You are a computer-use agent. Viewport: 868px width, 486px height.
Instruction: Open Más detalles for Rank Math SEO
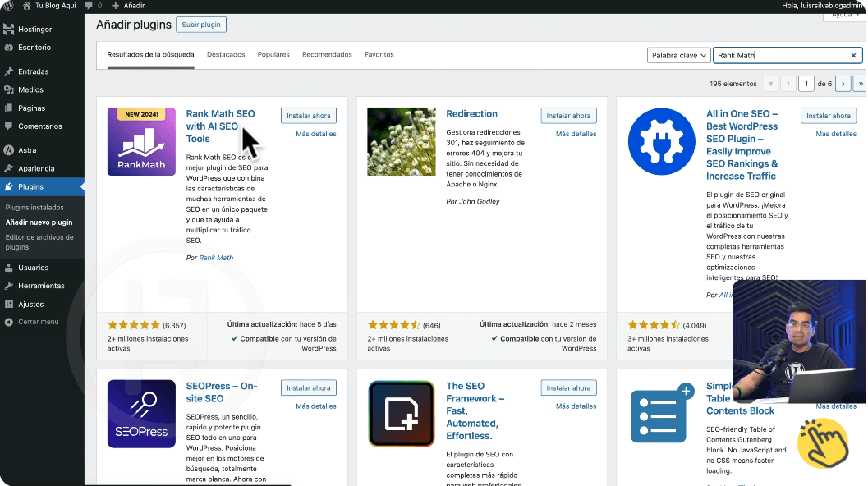316,134
